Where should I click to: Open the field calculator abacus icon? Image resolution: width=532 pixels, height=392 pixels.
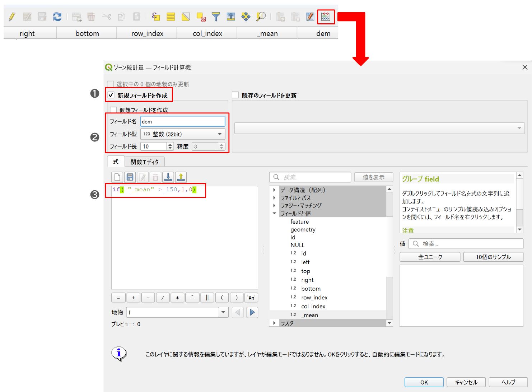pyautogui.click(x=325, y=17)
